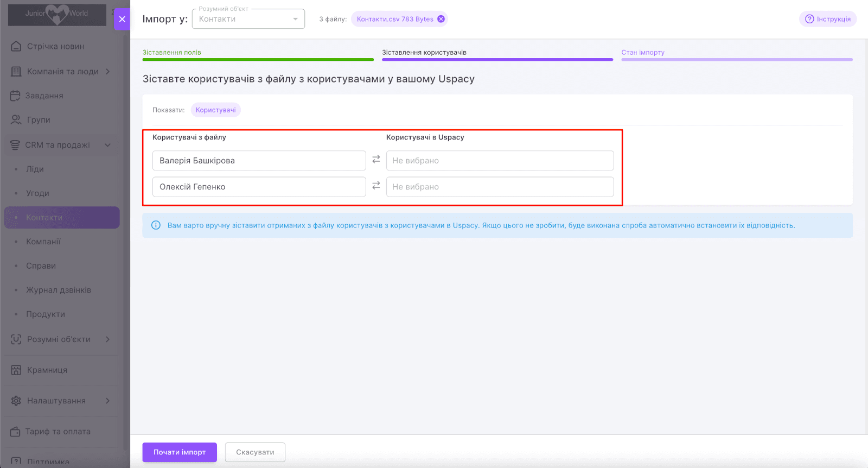Open Справи in the CRM menu
The image size is (868, 468).
[x=41, y=266]
